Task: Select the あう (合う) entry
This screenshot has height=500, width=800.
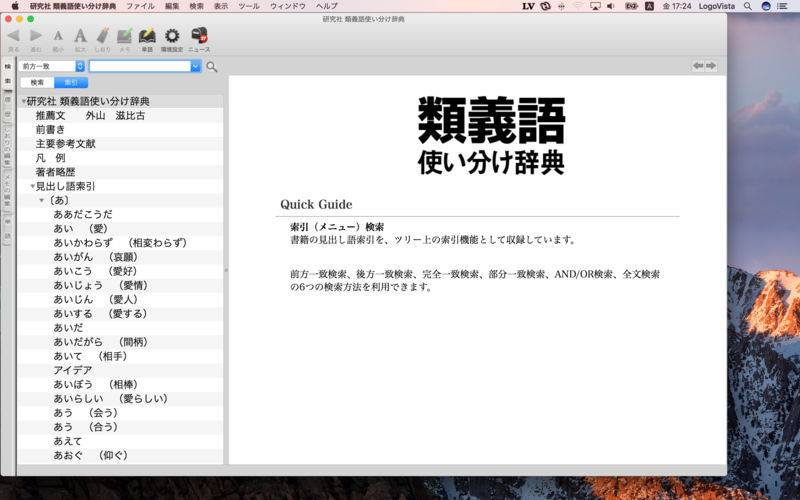Action: 120,427
